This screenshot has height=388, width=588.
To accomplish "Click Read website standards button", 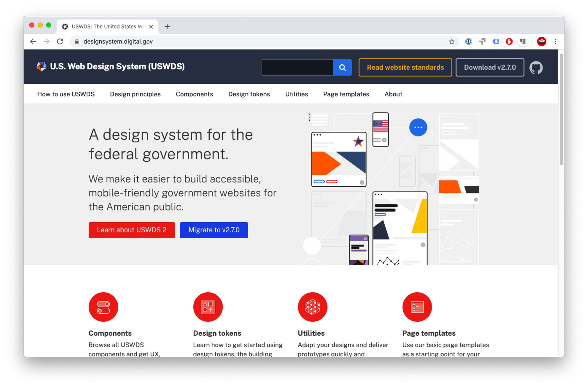I will pos(405,67).
